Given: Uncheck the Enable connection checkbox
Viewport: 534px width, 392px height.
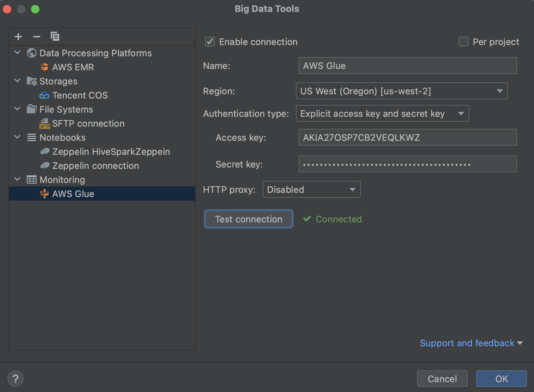Looking at the screenshot, I should [210, 41].
